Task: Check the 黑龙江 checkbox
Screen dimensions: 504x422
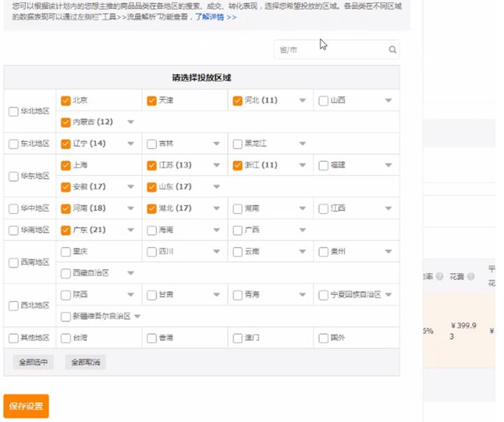Action: coord(238,144)
